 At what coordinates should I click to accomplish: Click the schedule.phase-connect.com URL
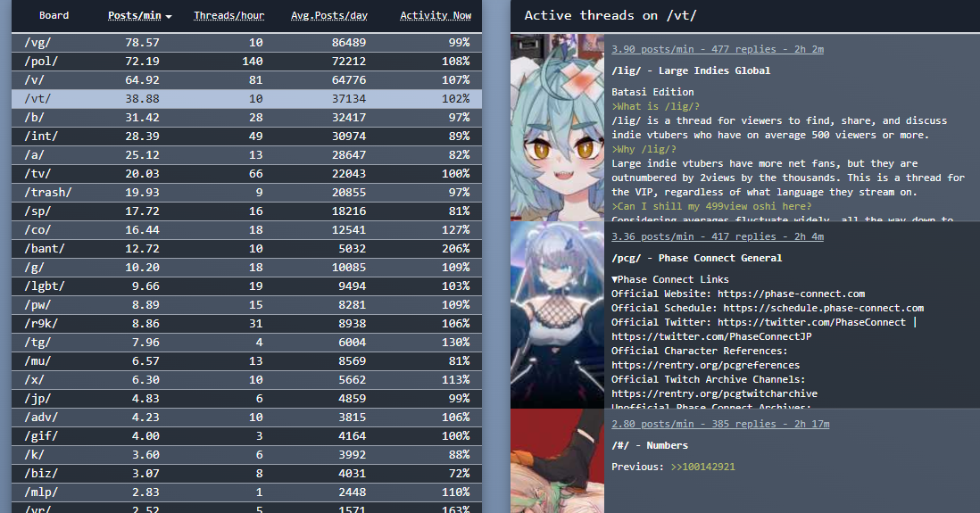coord(823,308)
